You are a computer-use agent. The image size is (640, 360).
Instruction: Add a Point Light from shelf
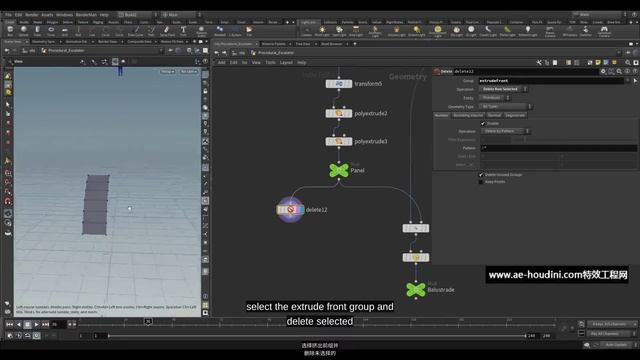[322, 31]
